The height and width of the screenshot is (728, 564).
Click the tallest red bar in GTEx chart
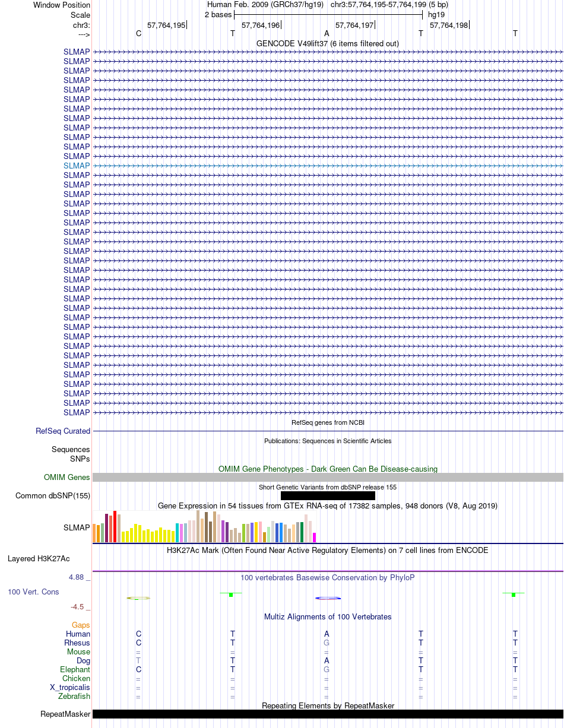click(115, 526)
